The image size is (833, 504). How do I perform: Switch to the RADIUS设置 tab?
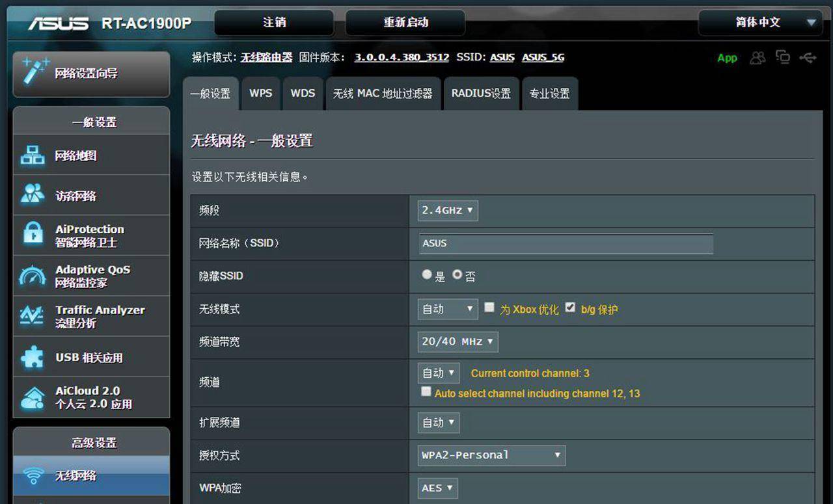click(x=481, y=93)
